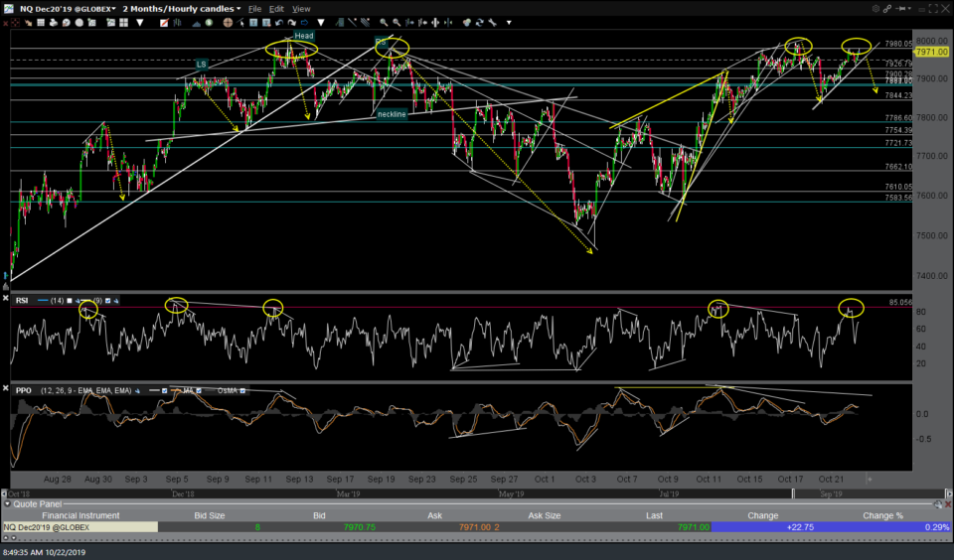This screenshot has height=560, width=954.
Task: Click the four-pane layout toolbar icon
Action: [123, 23]
